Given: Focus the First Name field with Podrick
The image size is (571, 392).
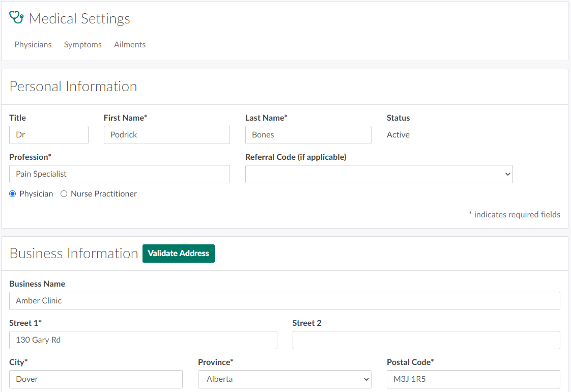Looking at the screenshot, I should point(166,135).
